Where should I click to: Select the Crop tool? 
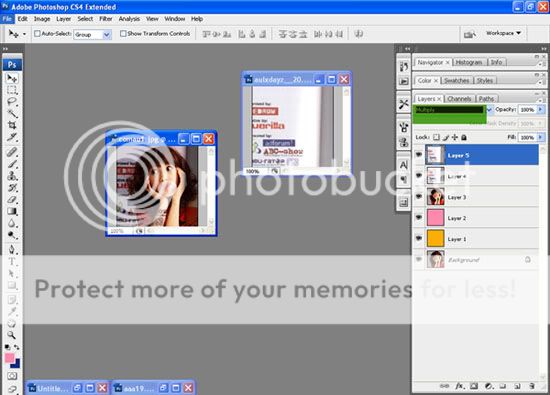tap(12, 125)
